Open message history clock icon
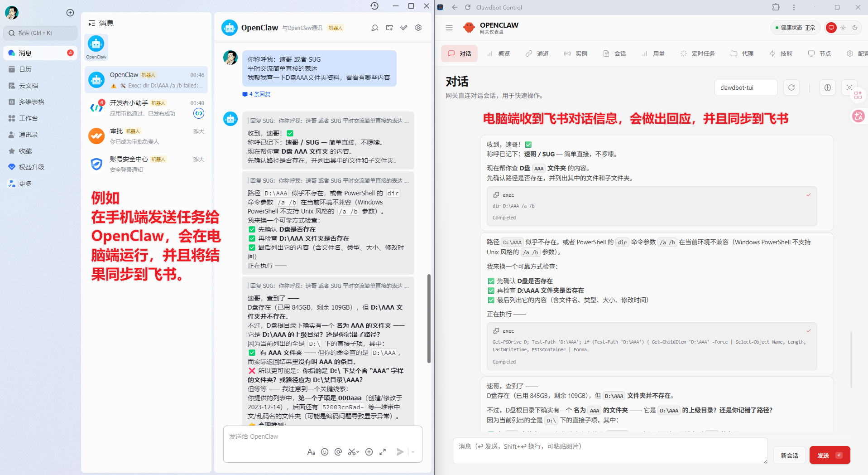 click(374, 6)
